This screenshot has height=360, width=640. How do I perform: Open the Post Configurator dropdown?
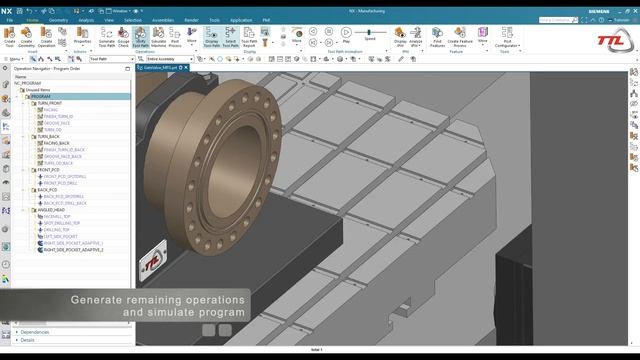(x=507, y=37)
